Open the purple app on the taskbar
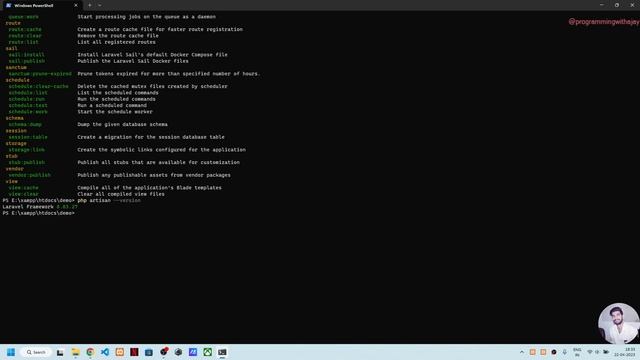Viewport: 640px width, 360px height. tap(193, 352)
